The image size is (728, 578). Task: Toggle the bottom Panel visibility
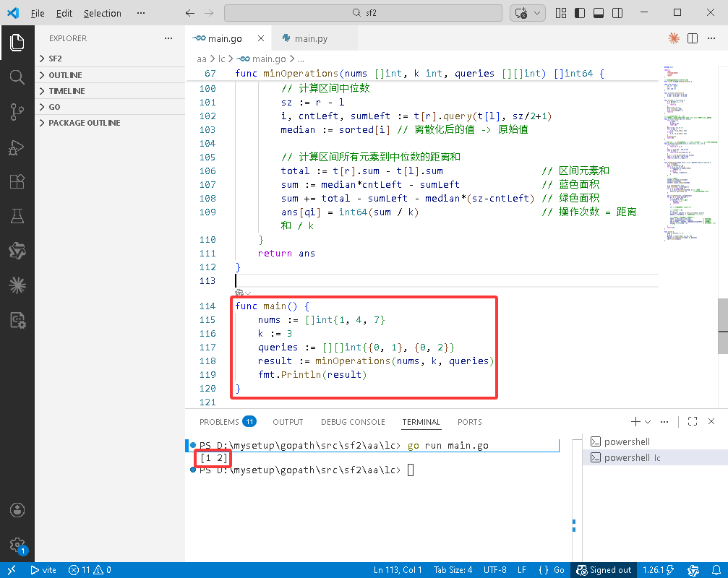[x=599, y=13]
